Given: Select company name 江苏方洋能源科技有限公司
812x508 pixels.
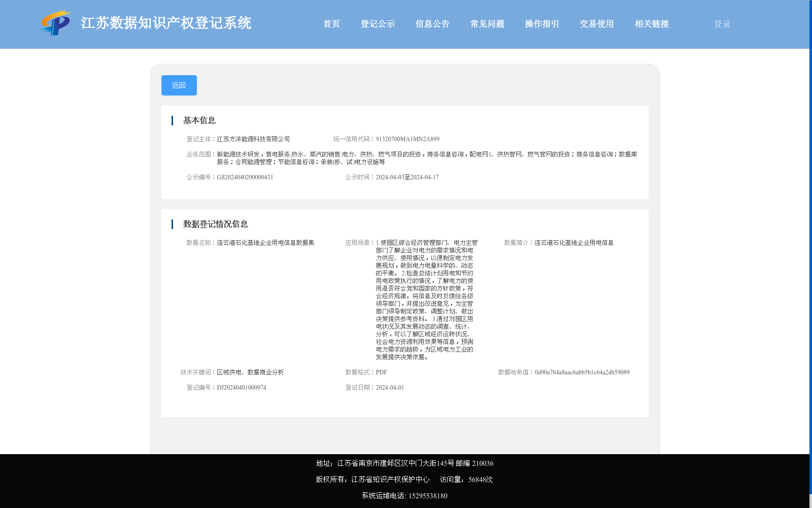Looking at the screenshot, I should [253, 139].
